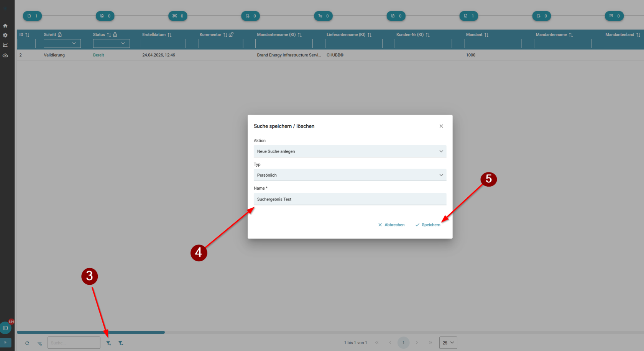Clear all filters icon in bottom toolbar
Screen dimensions: 644x351
[x=39, y=343]
